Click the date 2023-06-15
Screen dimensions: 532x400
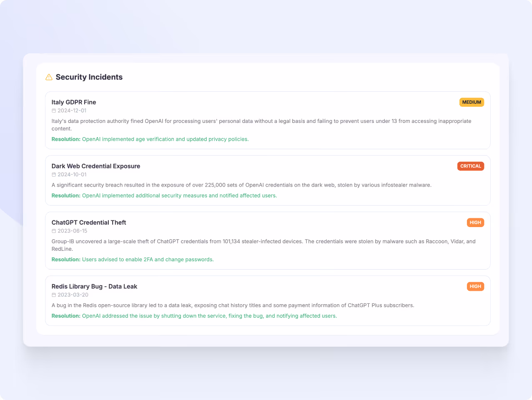[73, 231]
